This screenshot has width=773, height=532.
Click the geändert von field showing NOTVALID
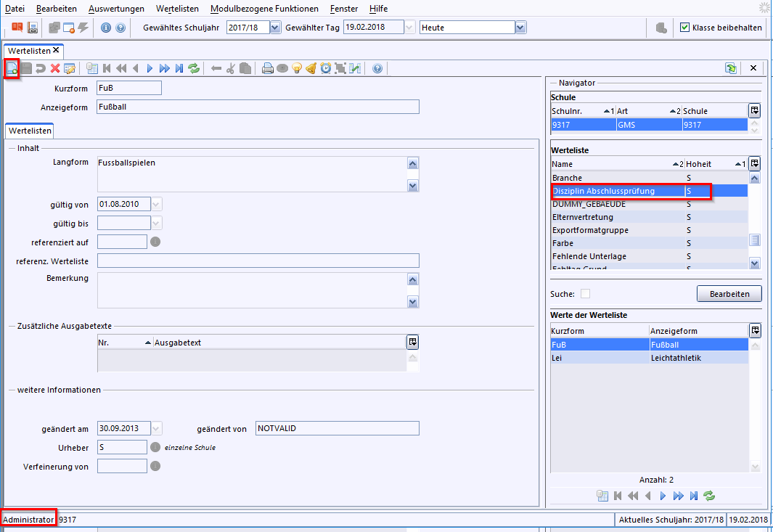[x=338, y=428]
